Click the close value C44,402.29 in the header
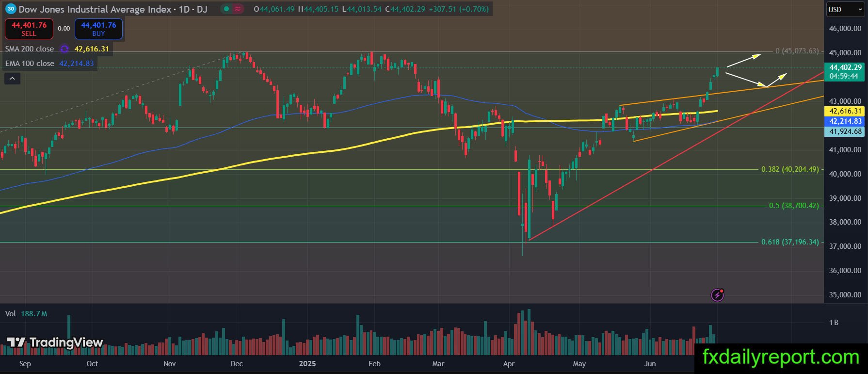The image size is (868, 374). pos(405,9)
